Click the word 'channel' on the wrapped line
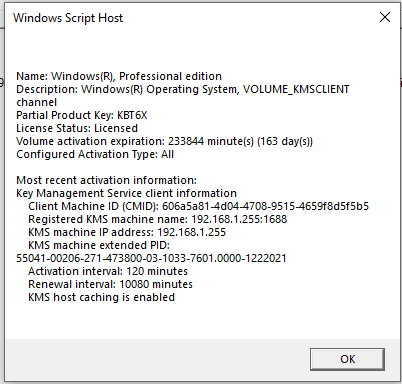The width and height of the screenshot is (402, 384). pos(37,102)
